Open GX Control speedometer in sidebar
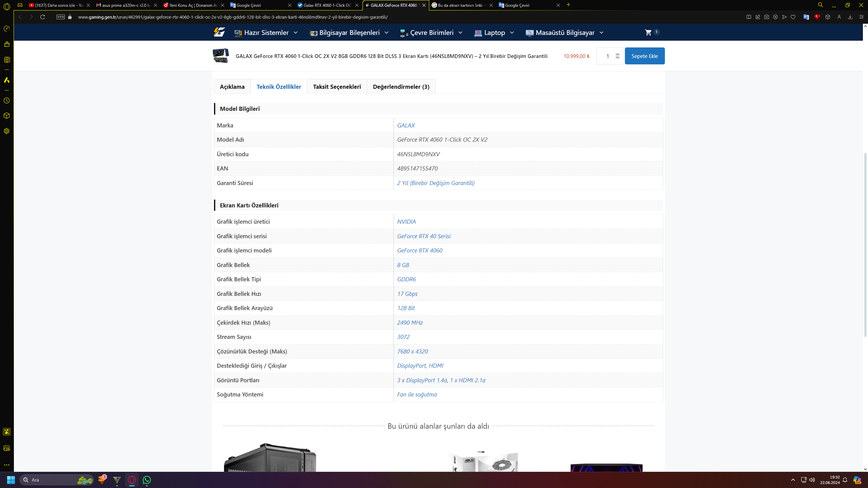Image resolution: width=868 pixels, height=488 pixels. coord(7,29)
